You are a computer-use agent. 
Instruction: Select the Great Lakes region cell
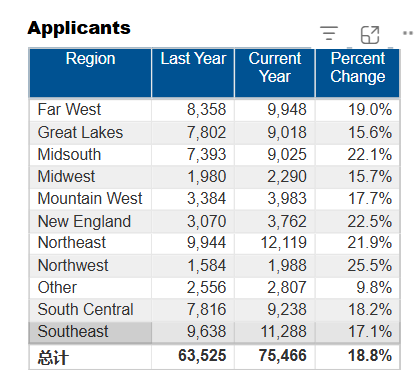tap(90, 132)
